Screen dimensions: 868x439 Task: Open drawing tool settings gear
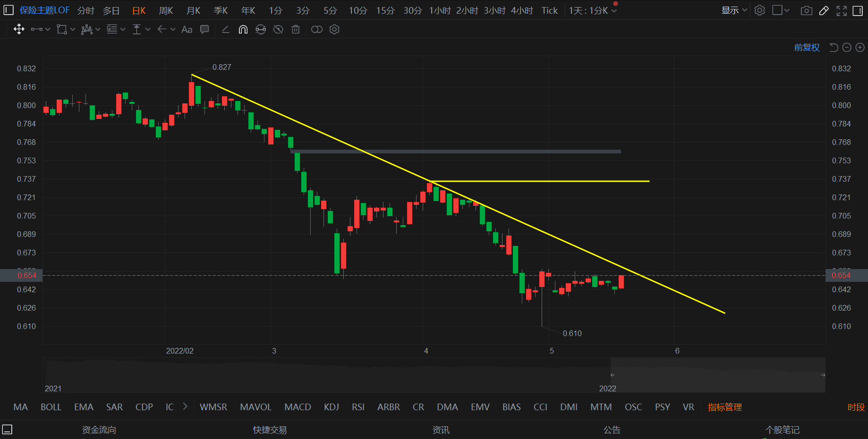click(334, 29)
